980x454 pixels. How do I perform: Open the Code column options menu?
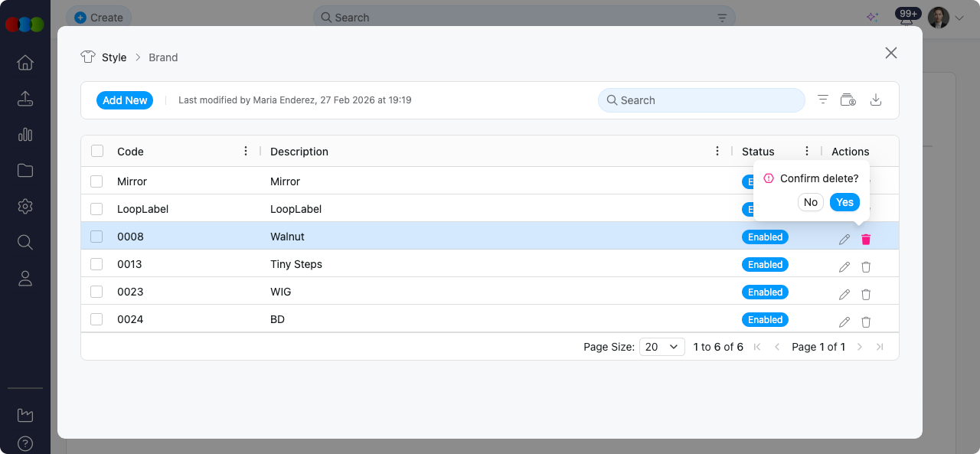(x=246, y=152)
